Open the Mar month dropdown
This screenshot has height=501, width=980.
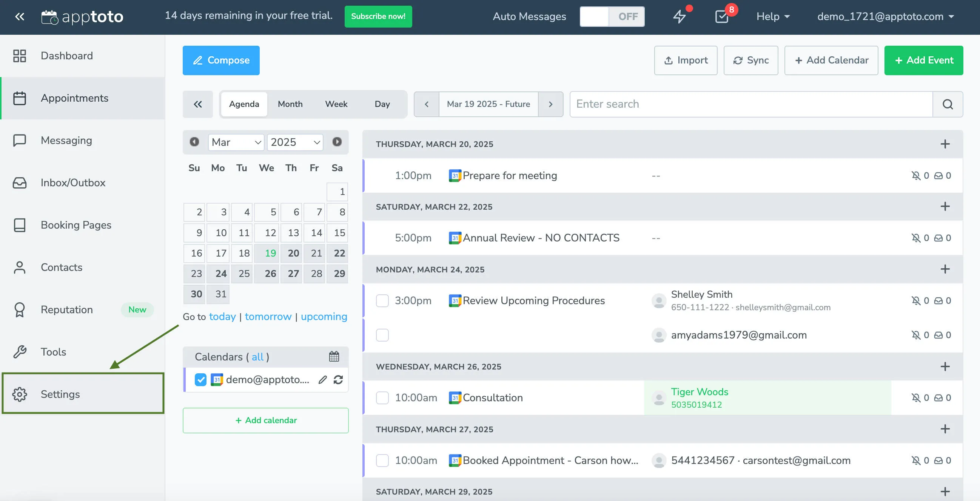236,142
